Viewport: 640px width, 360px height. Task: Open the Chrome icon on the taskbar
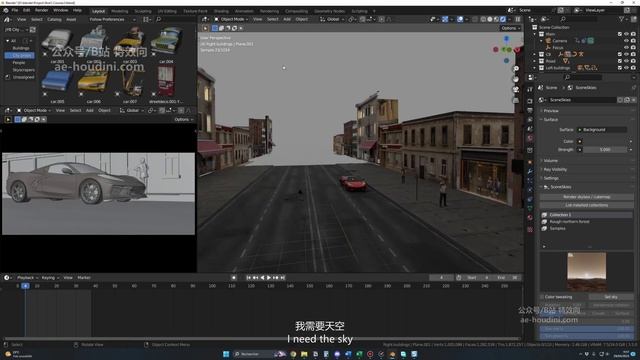pos(293,354)
